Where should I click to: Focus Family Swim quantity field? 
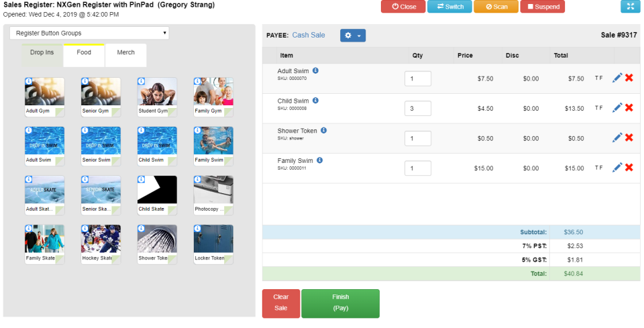pyautogui.click(x=418, y=168)
